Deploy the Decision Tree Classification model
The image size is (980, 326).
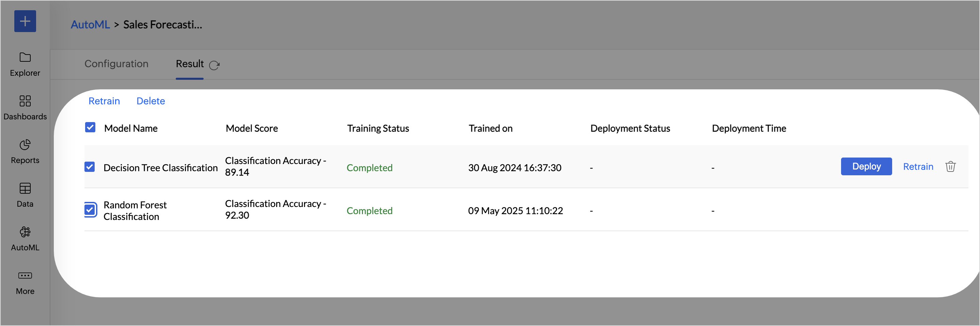[x=866, y=166]
